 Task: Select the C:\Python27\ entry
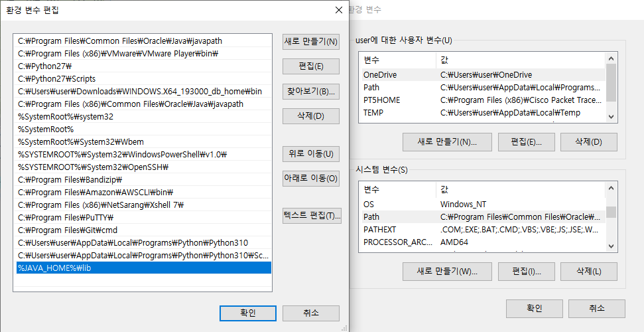[144, 66]
